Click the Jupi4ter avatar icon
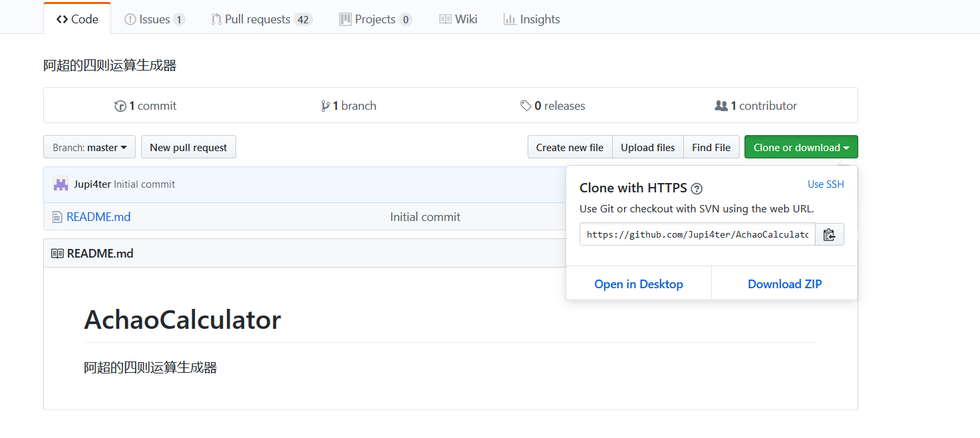 pos(61,184)
